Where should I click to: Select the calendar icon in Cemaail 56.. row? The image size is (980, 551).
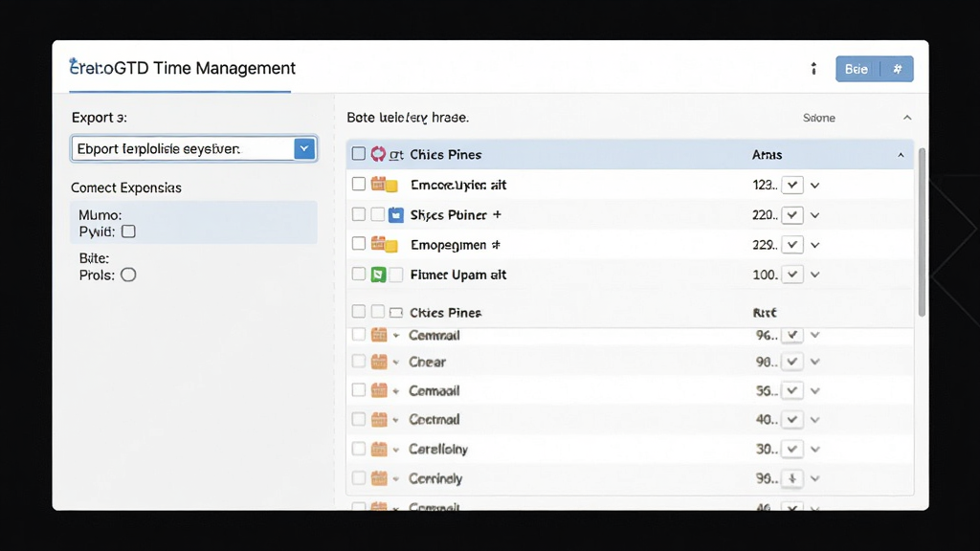[379, 390]
